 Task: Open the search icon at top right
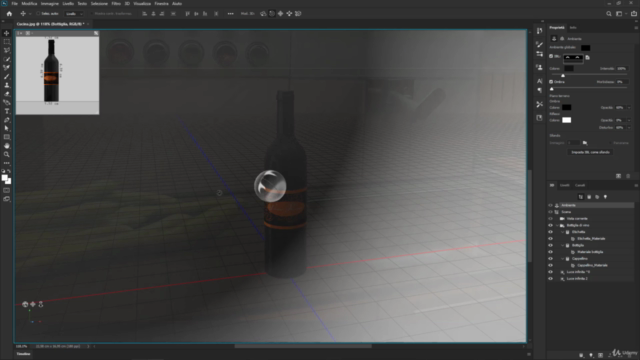point(609,13)
